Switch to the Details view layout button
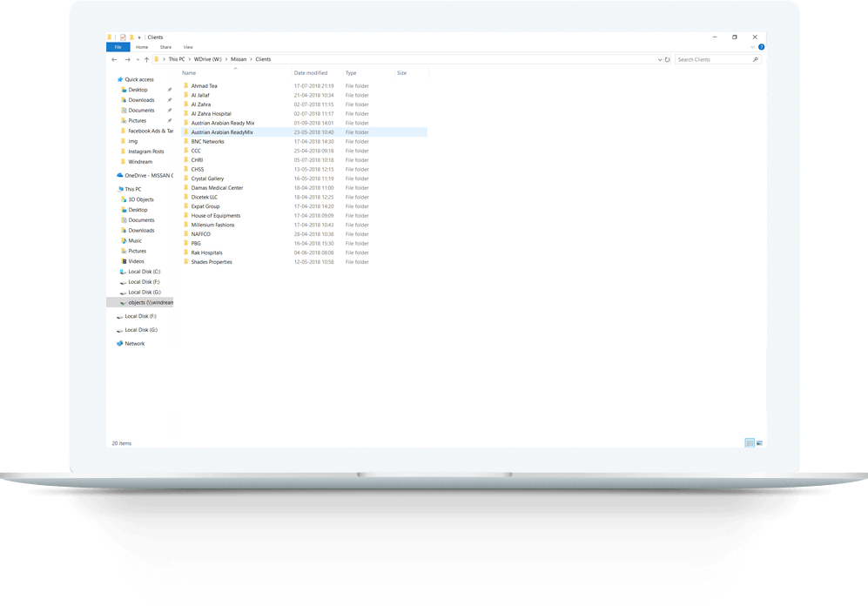Image resolution: width=868 pixels, height=606 pixels. pos(750,442)
